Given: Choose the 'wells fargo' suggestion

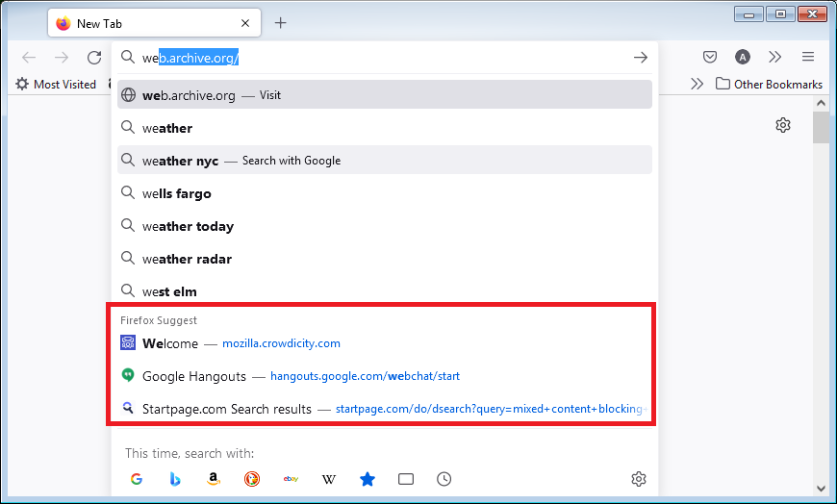Looking at the screenshot, I should [x=384, y=192].
